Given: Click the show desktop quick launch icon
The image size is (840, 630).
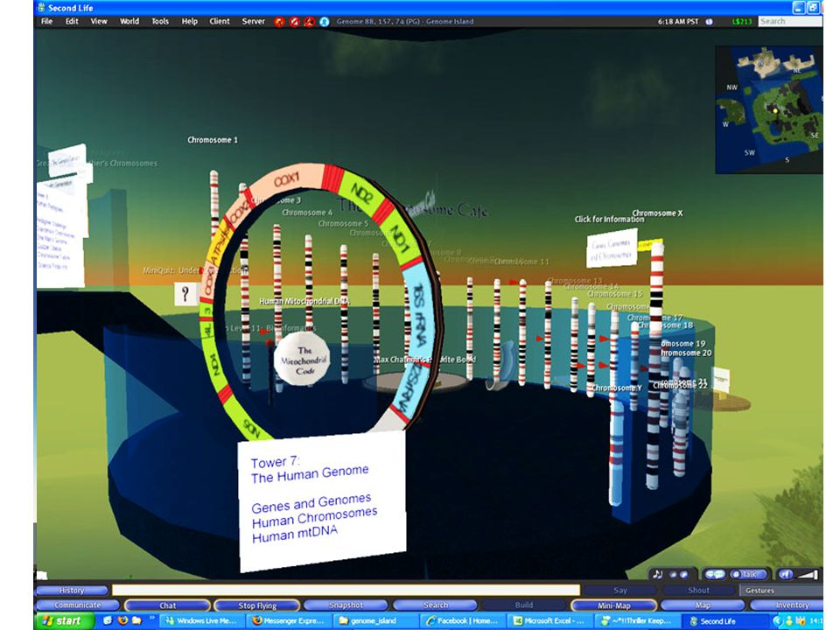Looking at the screenshot, I should [108, 620].
